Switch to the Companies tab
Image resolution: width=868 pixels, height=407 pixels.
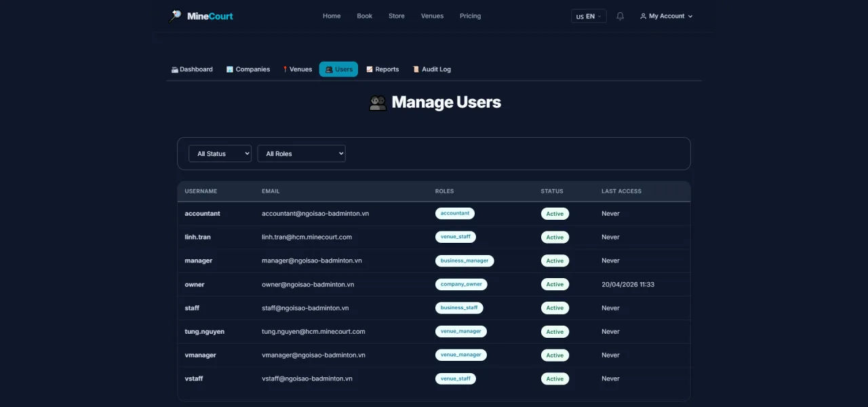(248, 69)
